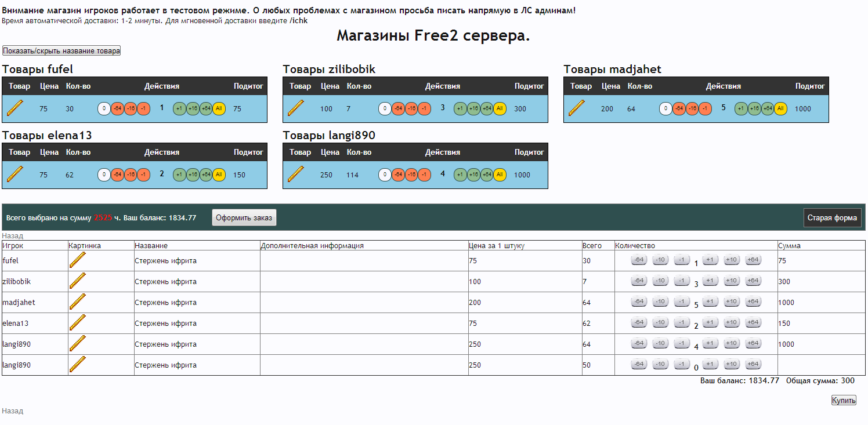Switch to the old form view

(832, 218)
